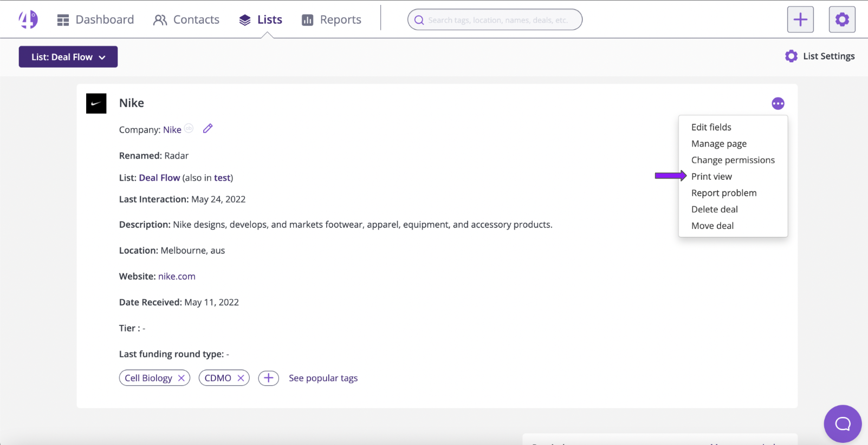Remove the CDMO tag
The image size is (868, 445).
coord(241,378)
